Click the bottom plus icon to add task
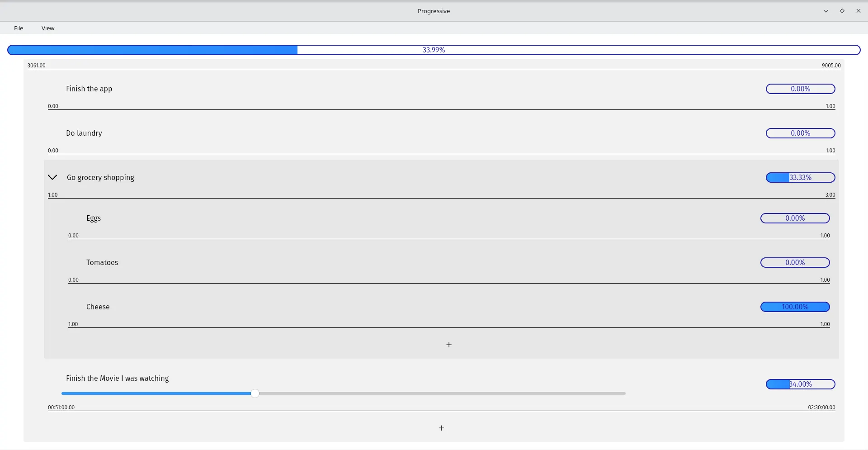Image resolution: width=868 pixels, height=450 pixels. 442,428
